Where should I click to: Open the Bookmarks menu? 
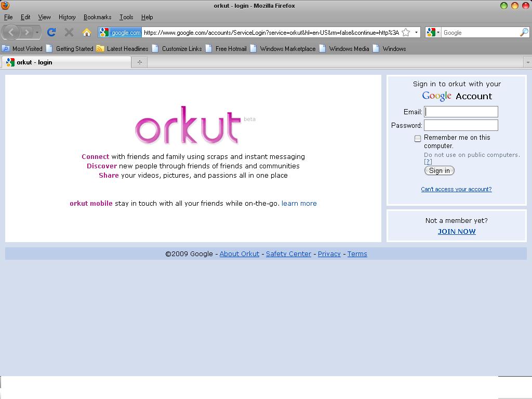[x=97, y=17]
